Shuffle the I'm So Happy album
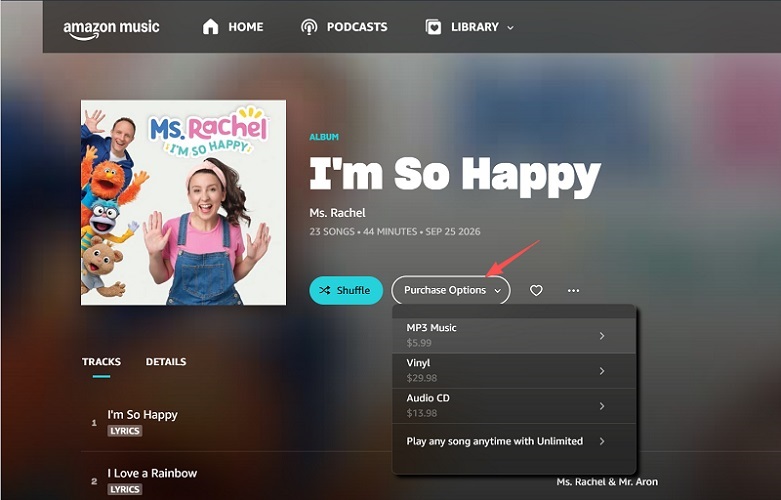This screenshot has height=500, width=781. click(346, 290)
